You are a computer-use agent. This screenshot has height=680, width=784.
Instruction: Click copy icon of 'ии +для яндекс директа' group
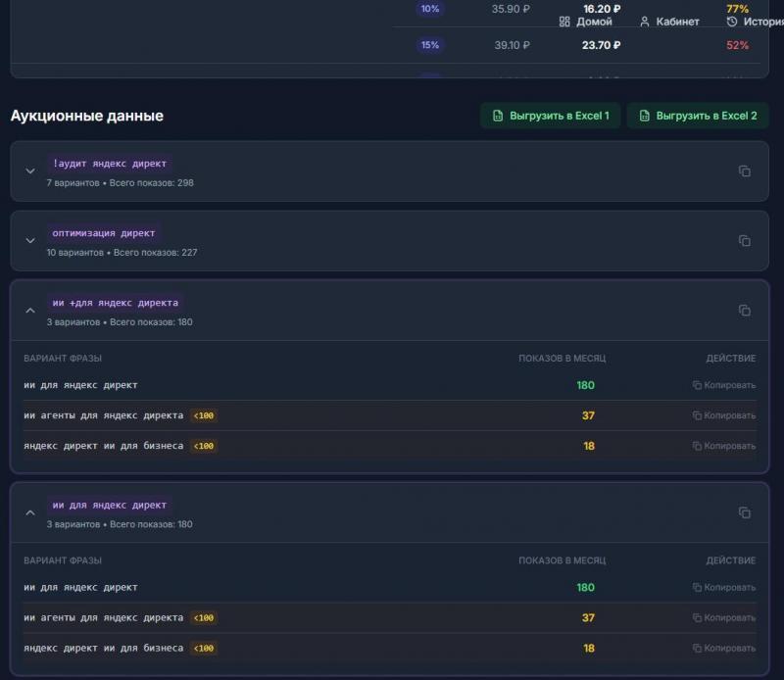[745, 310]
